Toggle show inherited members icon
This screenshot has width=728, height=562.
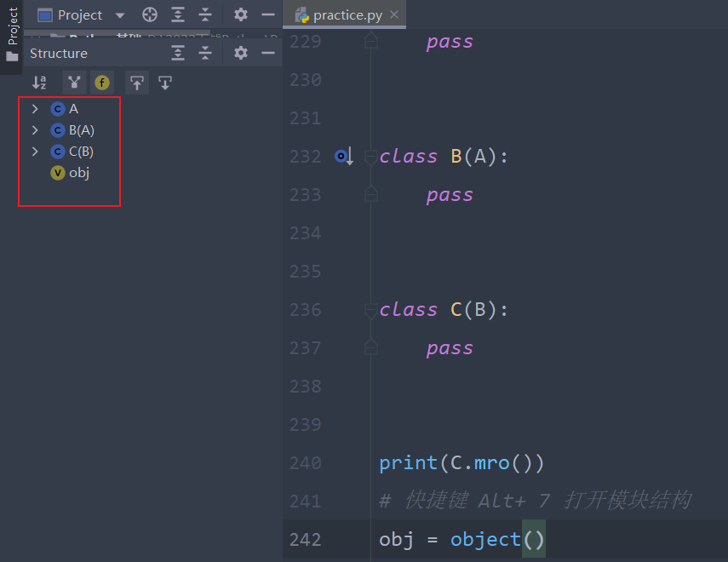74,83
